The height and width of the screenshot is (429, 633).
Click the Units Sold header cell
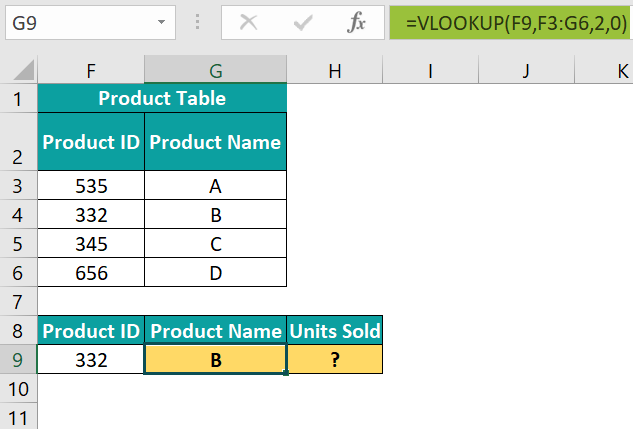pyautogui.click(x=335, y=331)
